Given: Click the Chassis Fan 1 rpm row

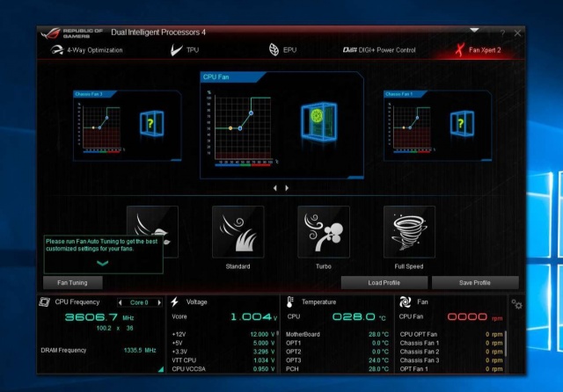Looking at the screenshot, I should coord(451,344).
